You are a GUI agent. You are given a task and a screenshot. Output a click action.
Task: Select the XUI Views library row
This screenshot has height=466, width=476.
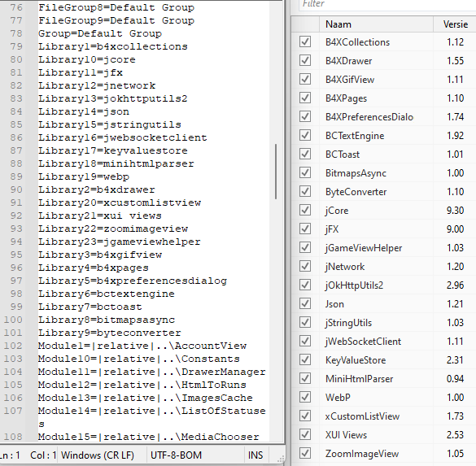(384, 435)
